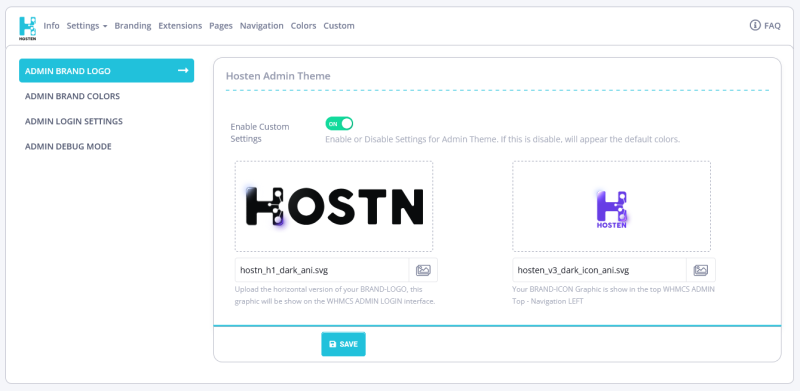Click the HOSTN horizontal logo preview
Viewport: 800px width, 391px height.
point(334,206)
